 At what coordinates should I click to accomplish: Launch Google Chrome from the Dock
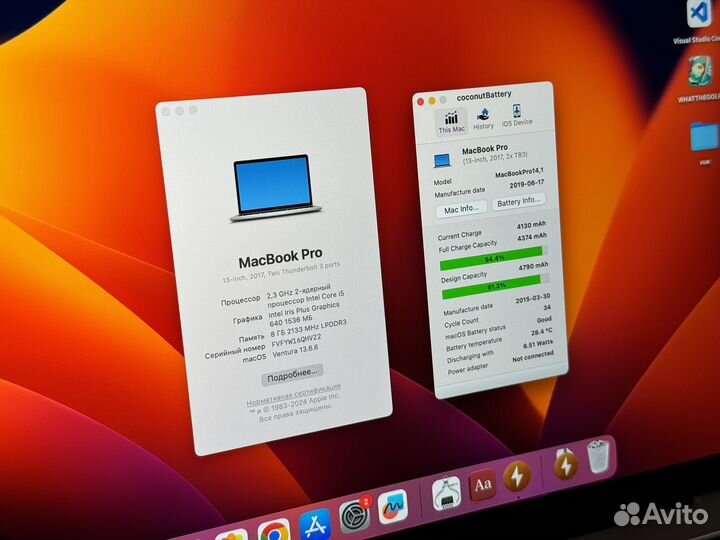point(274,531)
